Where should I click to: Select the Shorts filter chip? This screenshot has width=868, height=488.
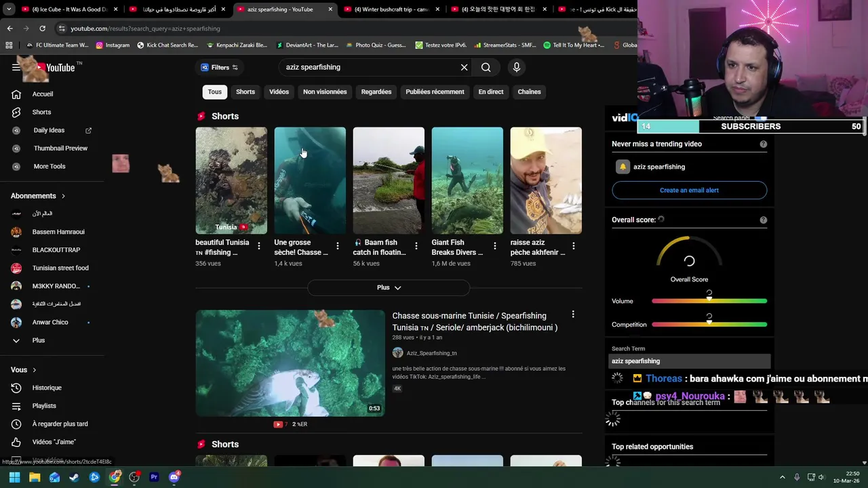245,91
